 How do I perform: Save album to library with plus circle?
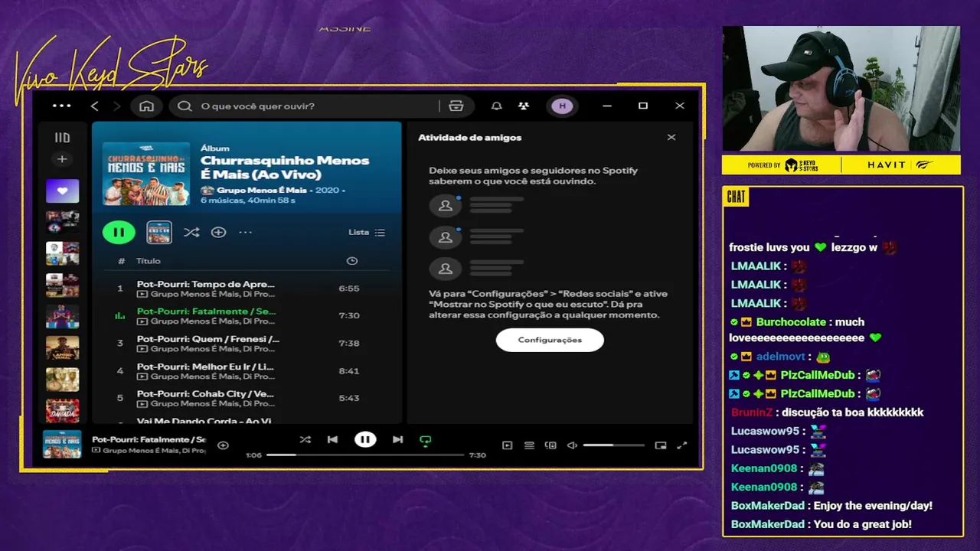[x=218, y=232]
